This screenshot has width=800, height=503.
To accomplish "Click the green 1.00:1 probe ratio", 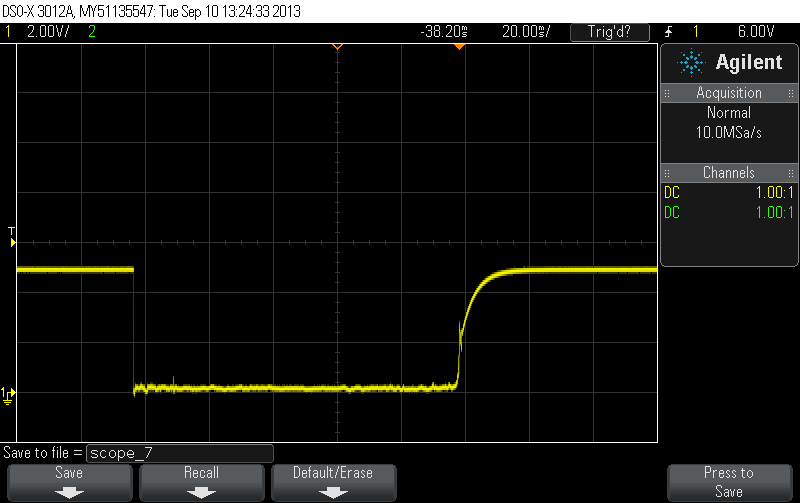I will 774,213.
